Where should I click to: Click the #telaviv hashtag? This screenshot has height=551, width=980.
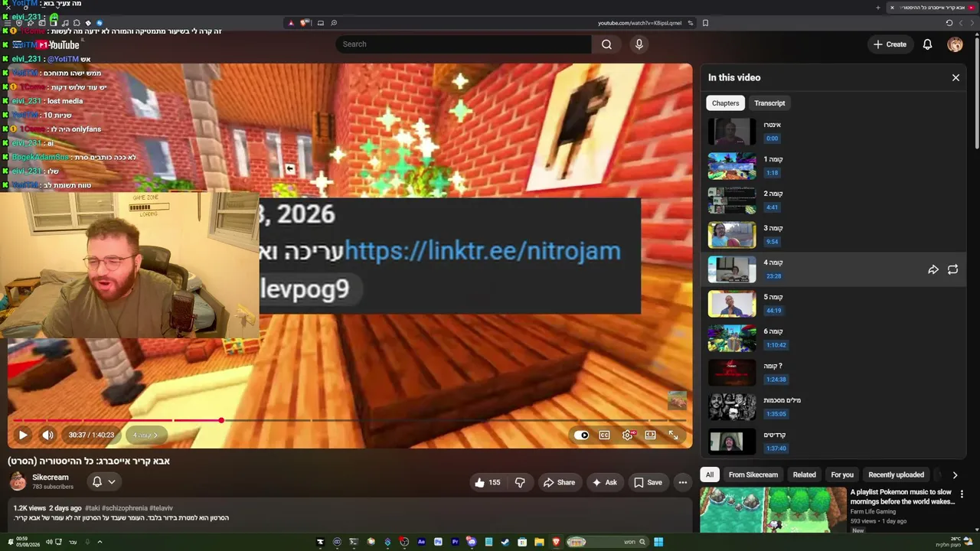[x=161, y=508]
